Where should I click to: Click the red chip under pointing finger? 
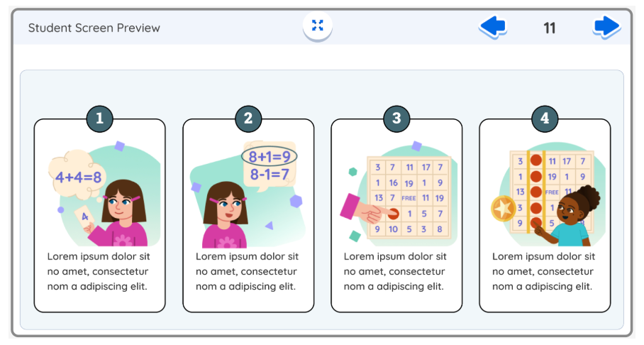pos(393,214)
